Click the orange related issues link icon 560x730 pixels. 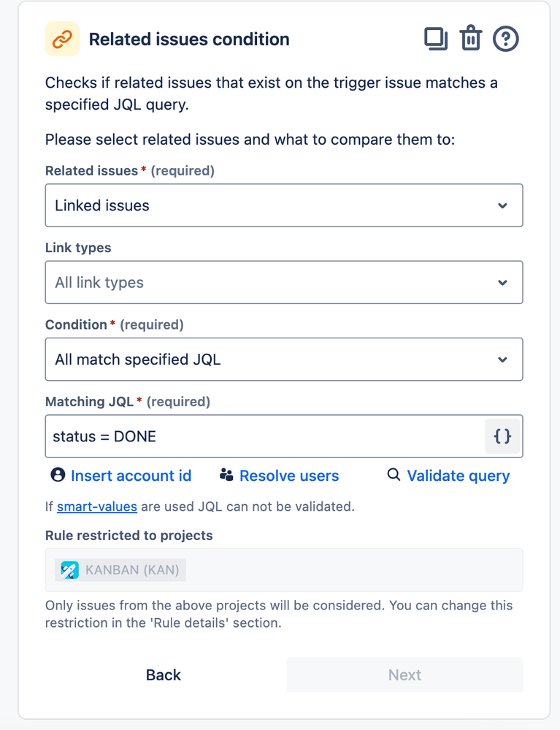tap(62, 39)
